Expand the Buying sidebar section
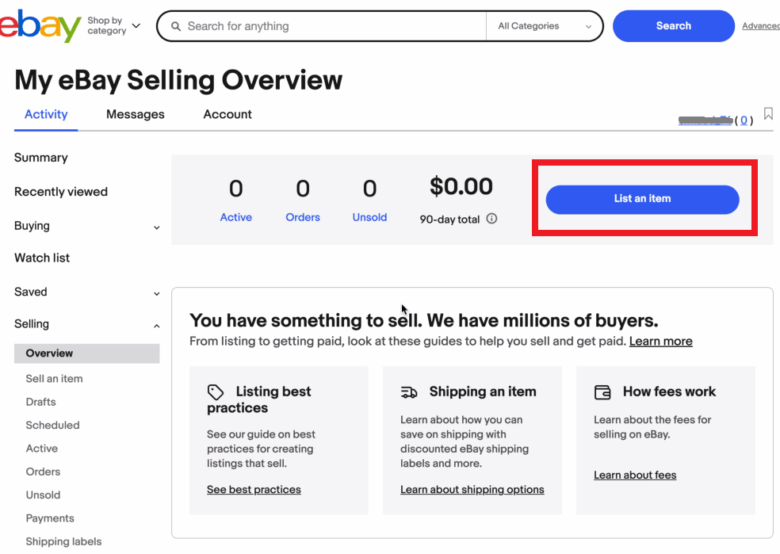 coord(156,227)
